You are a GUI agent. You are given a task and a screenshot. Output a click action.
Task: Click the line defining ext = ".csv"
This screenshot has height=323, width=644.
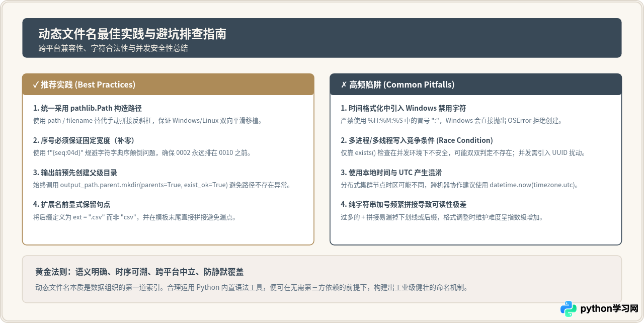pos(135,217)
